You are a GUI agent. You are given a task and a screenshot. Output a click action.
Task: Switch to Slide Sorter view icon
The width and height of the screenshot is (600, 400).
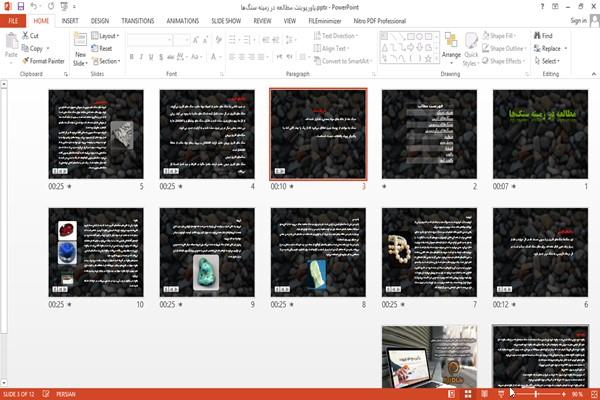(468, 394)
